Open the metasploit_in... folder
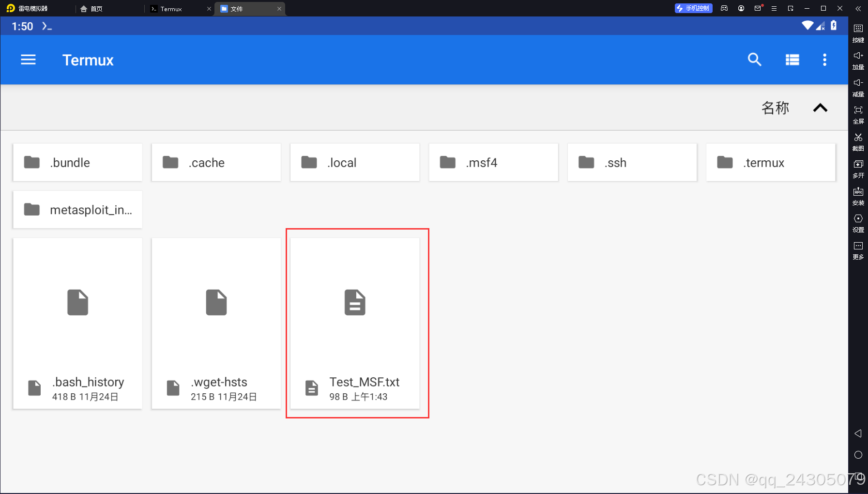 click(x=77, y=209)
